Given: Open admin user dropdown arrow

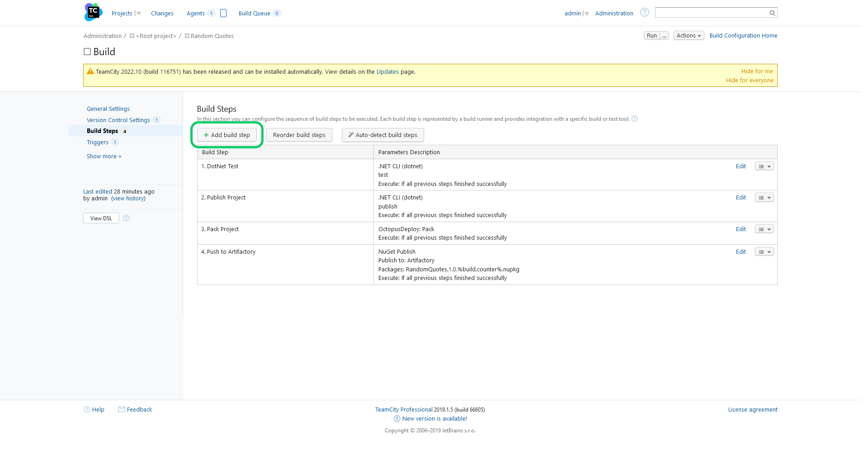Looking at the screenshot, I should tap(587, 14).
